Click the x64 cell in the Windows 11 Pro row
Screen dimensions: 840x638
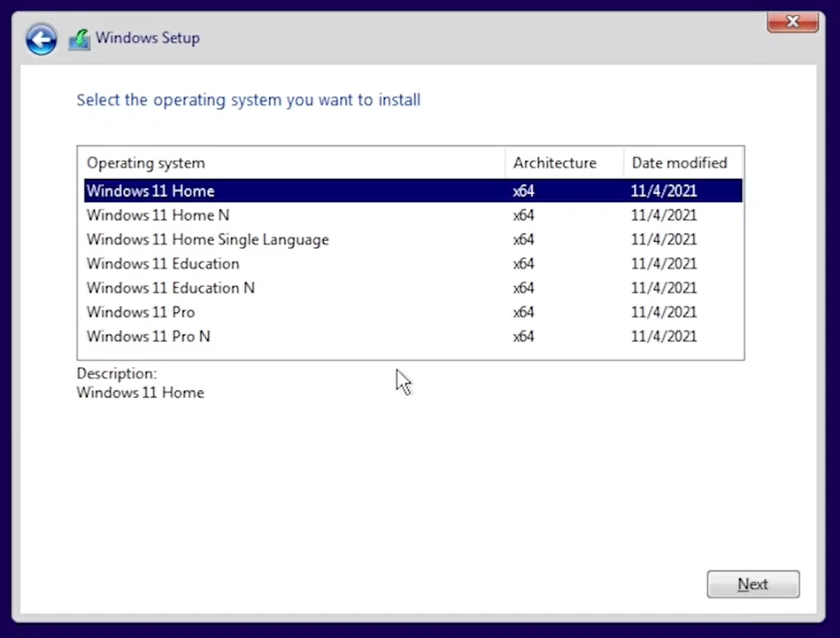click(x=524, y=312)
